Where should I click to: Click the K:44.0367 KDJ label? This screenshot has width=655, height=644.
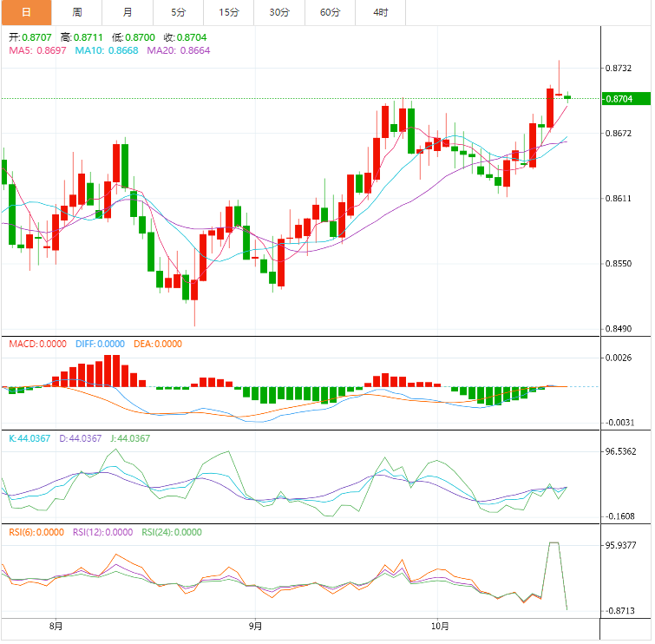coord(29,438)
